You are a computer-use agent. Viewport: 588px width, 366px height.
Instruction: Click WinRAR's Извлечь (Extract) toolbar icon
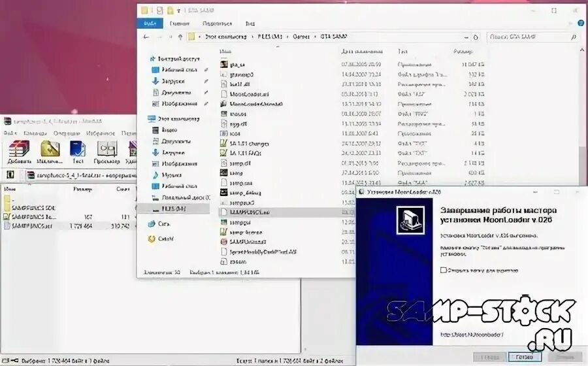click(50, 153)
